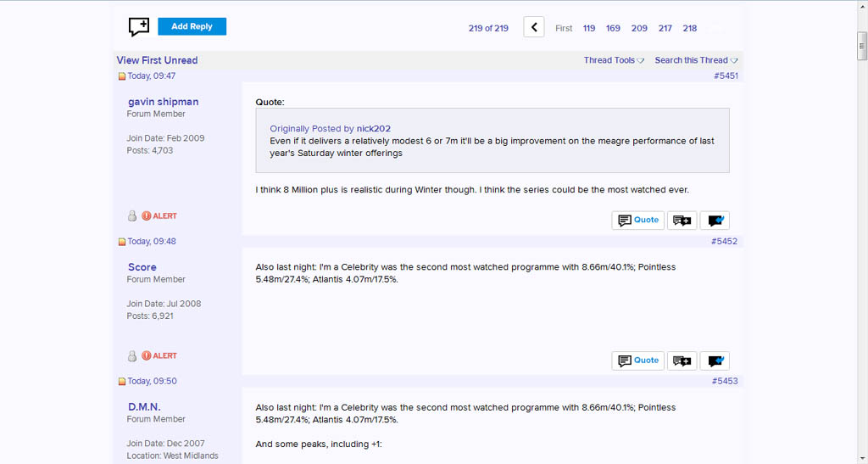868x464 pixels.
Task: Click 'Join Date: Feb 2009' text
Action: pos(165,138)
